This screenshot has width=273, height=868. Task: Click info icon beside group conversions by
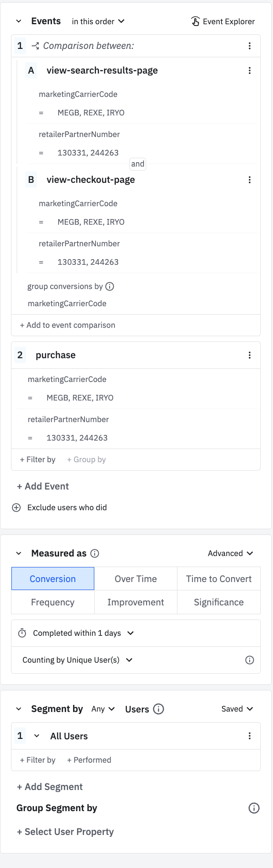tap(110, 286)
